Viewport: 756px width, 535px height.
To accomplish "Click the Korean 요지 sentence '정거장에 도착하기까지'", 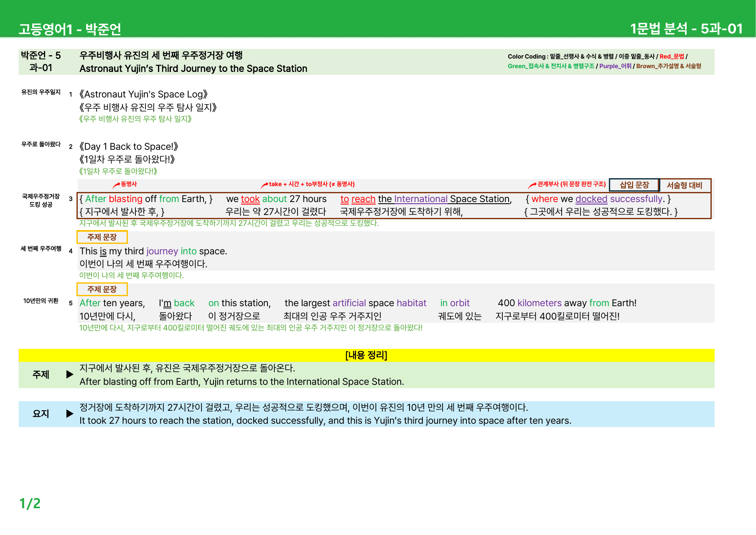I will [x=304, y=407].
